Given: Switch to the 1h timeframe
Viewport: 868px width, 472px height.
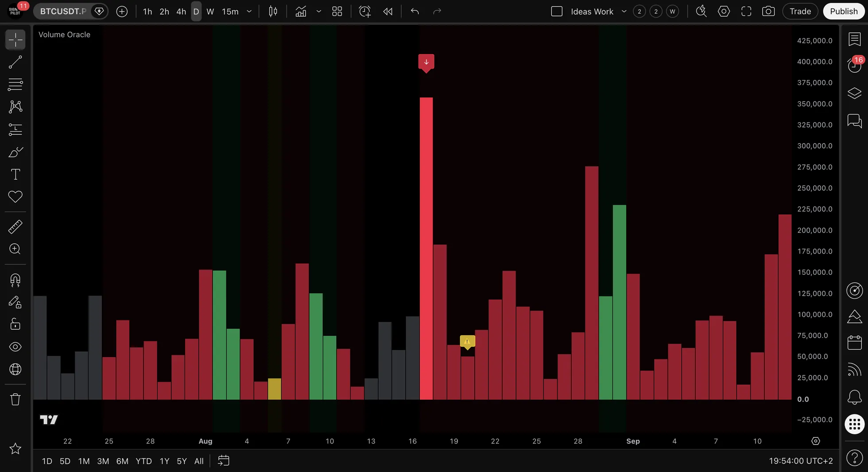Looking at the screenshot, I should pyautogui.click(x=147, y=12).
